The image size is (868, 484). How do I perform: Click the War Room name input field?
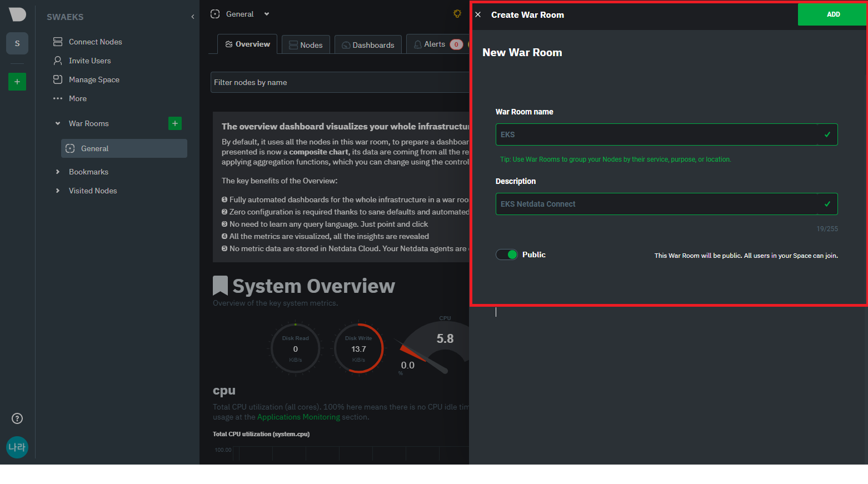(666, 134)
